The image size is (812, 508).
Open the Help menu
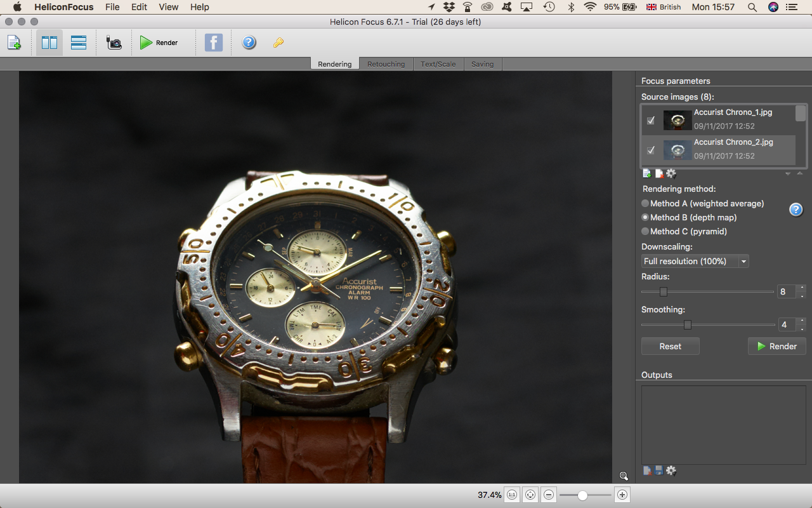coord(199,7)
